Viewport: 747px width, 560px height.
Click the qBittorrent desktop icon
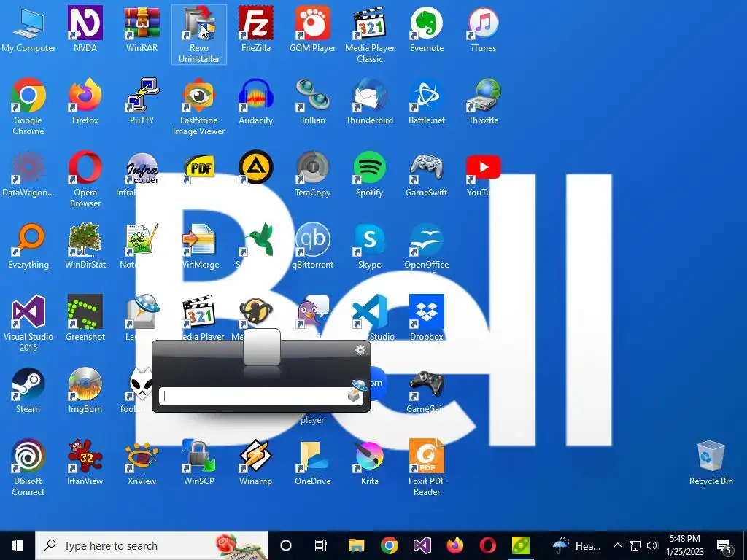(312, 246)
